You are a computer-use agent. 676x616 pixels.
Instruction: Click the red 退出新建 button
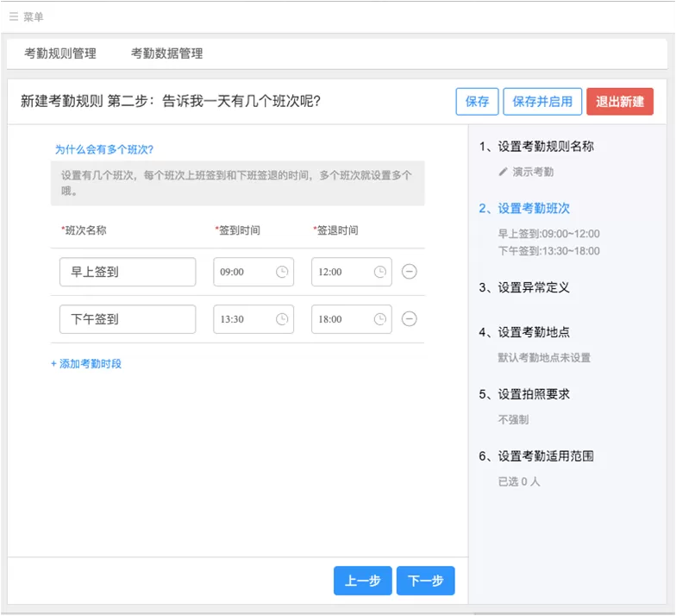tap(620, 102)
